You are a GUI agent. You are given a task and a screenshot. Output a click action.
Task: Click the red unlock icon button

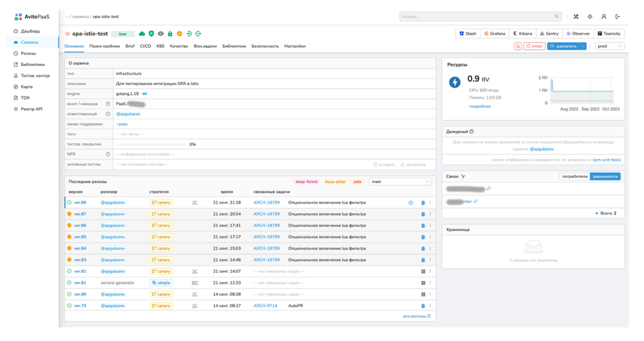(x=518, y=46)
